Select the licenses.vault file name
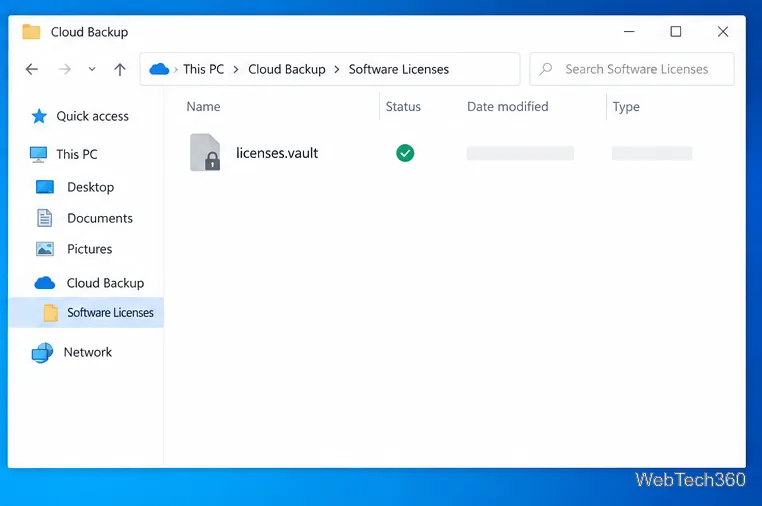The width and height of the screenshot is (762, 506). coord(277,153)
